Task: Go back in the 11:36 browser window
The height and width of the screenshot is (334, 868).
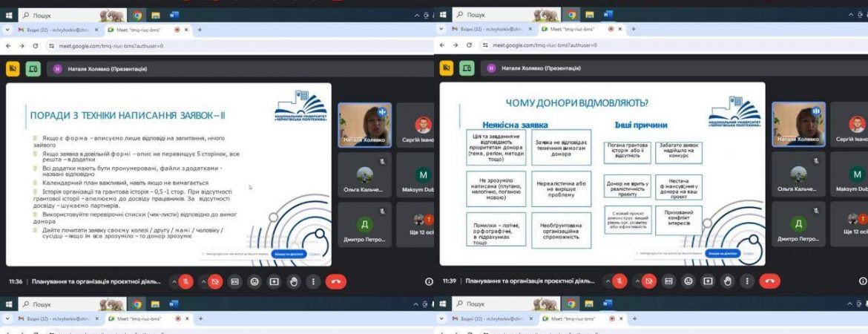Action: click(8, 45)
